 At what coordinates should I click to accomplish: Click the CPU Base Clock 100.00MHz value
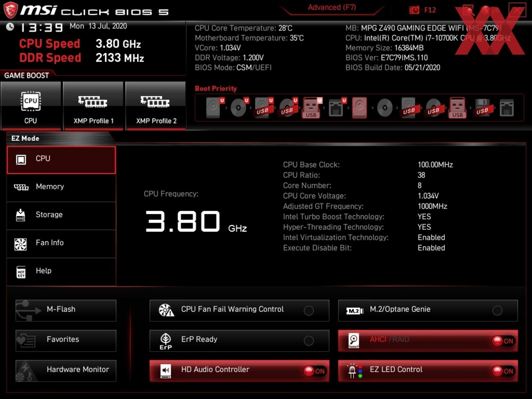435,165
